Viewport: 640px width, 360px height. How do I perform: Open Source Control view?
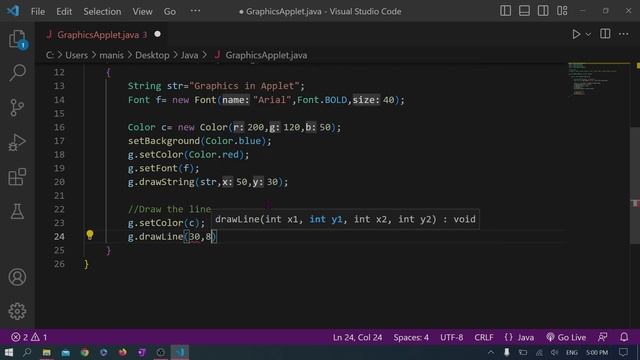coord(17,108)
